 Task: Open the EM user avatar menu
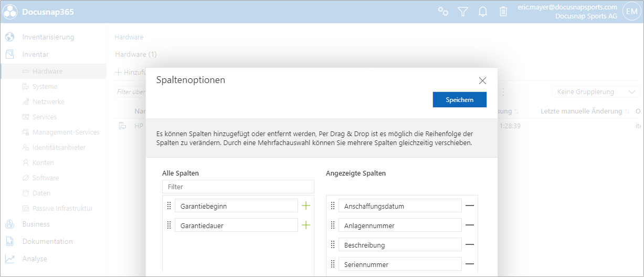click(631, 12)
